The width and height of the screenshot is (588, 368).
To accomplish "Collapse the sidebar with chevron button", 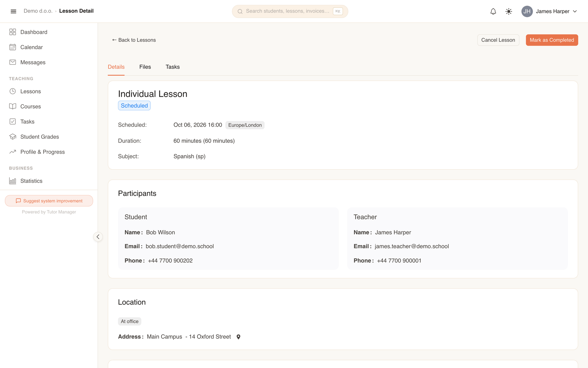I will coord(98,237).
